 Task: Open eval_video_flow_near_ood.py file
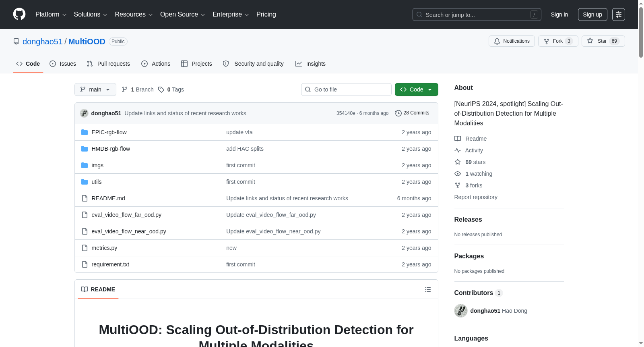click(129, 231)
